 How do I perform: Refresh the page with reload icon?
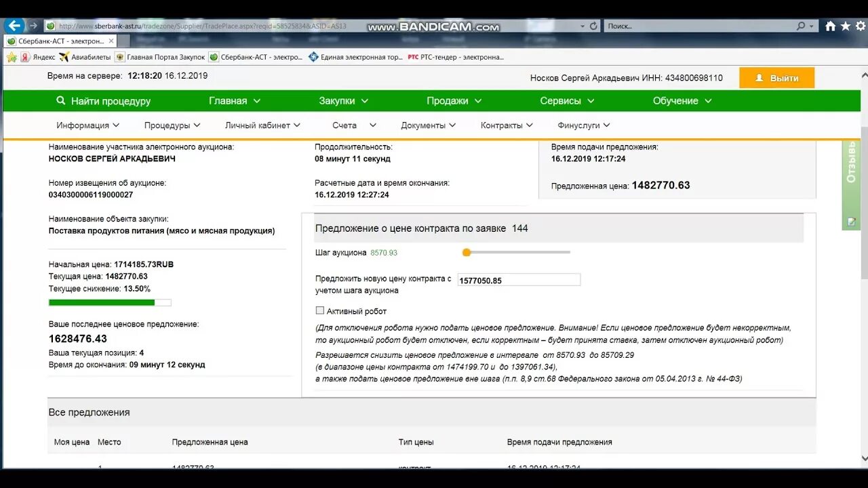(x=594, y=26)
